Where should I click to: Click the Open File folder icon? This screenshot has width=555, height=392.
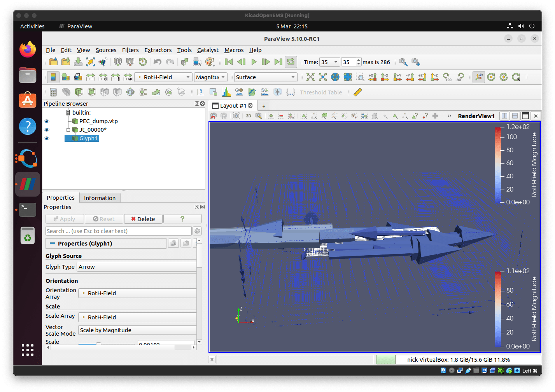pos(53,62)
